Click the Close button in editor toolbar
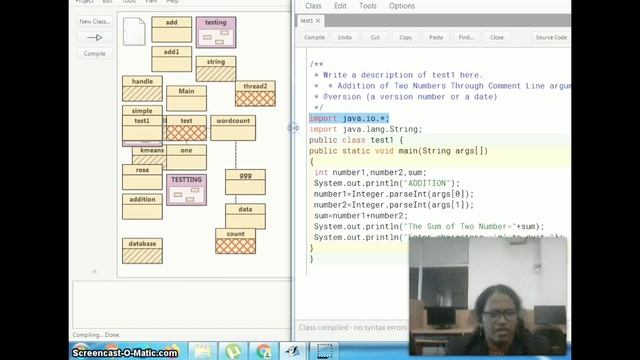Screen dimensions: 640x360 [497, 37]
